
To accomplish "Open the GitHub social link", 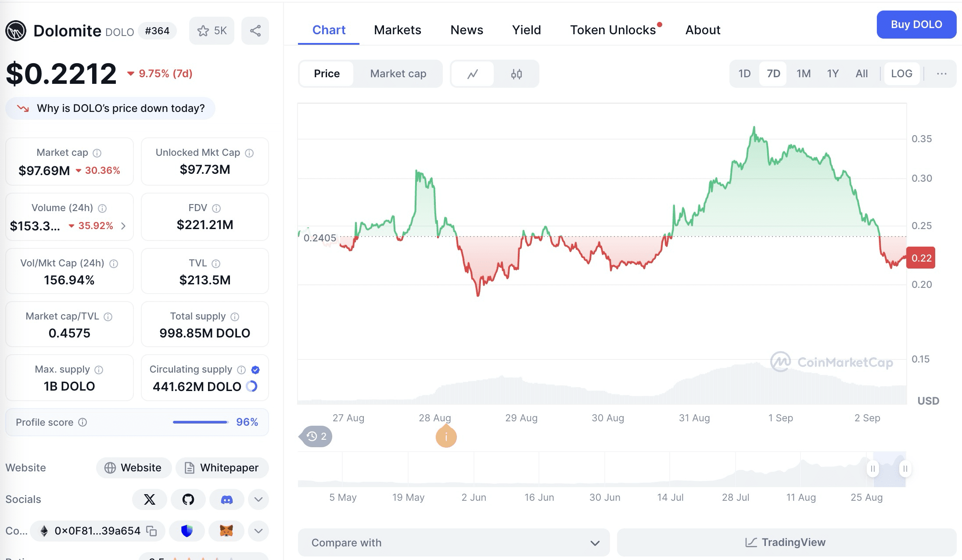I will pyautogui.click(x=188, y=499).
